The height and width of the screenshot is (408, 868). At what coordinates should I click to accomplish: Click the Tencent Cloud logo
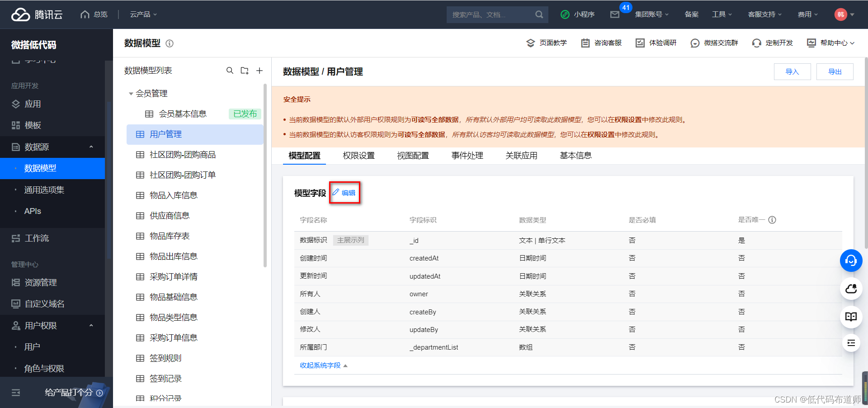37,14
